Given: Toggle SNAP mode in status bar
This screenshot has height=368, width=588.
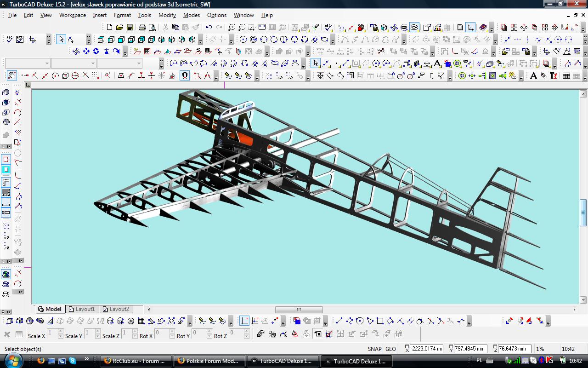Looking at the screenshot, I should pyautogui.click(x=374, y=349).
